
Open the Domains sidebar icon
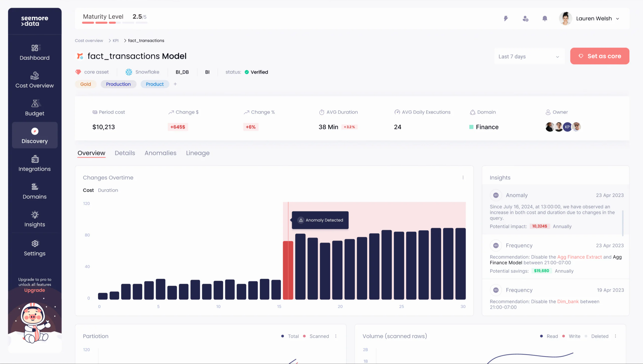coord(35,187)
